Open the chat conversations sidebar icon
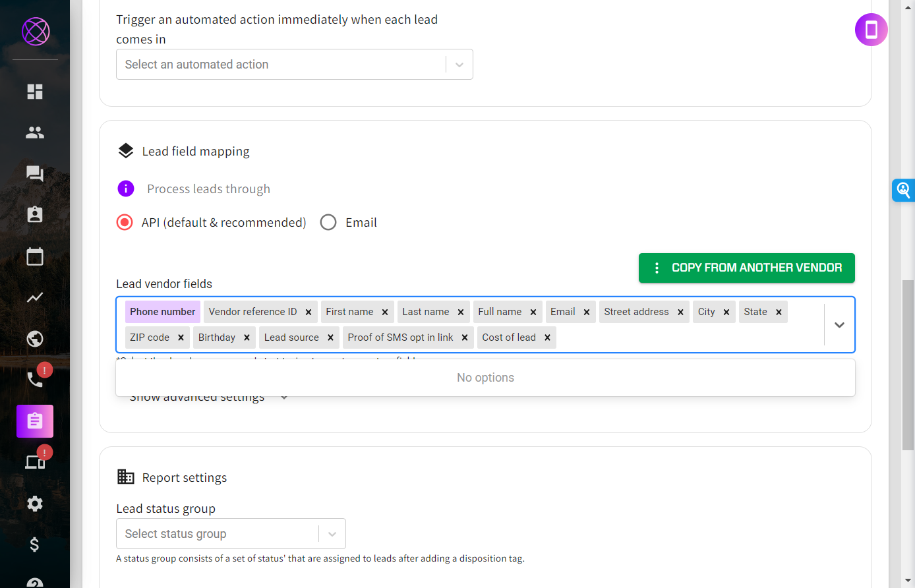Screen dimensions: 915x588 click(x=35, y=173)
